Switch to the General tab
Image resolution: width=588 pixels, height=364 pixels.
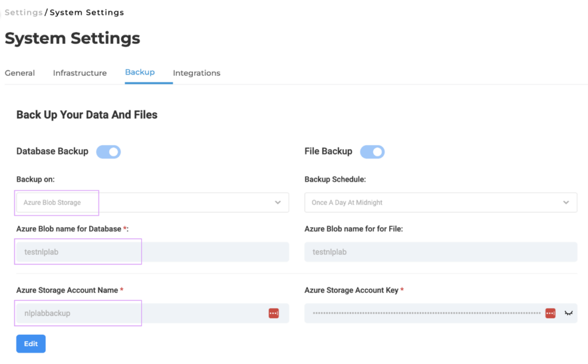(20, 73)
